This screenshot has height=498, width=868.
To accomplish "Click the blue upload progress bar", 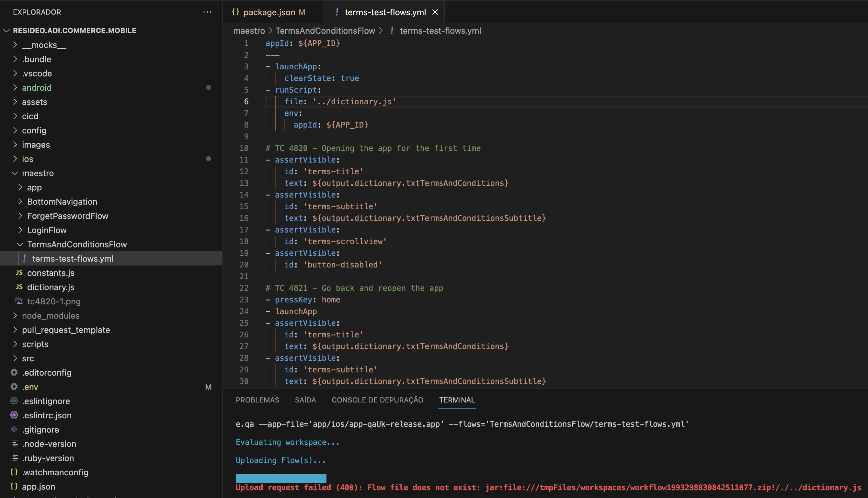I will (280, 478).
